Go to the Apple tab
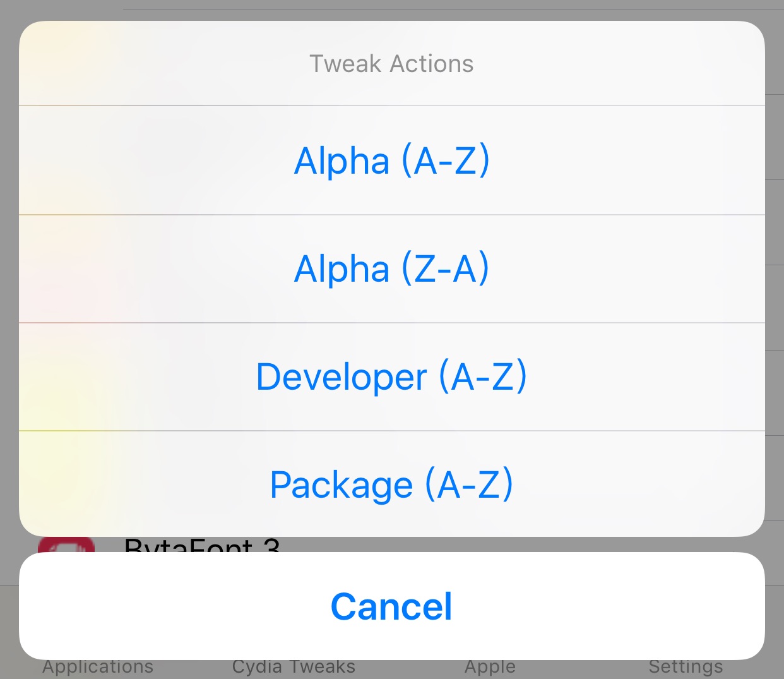The width and height of the screenshot is (784, 679). [490, 668]
